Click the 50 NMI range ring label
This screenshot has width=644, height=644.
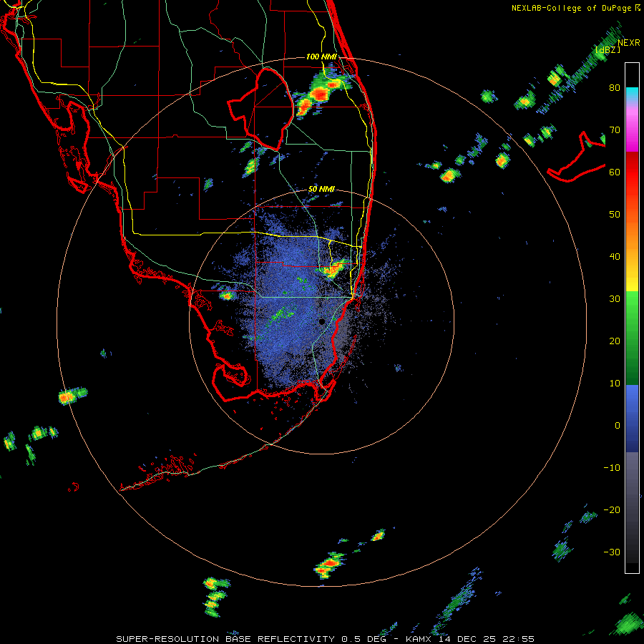point(321,189)
